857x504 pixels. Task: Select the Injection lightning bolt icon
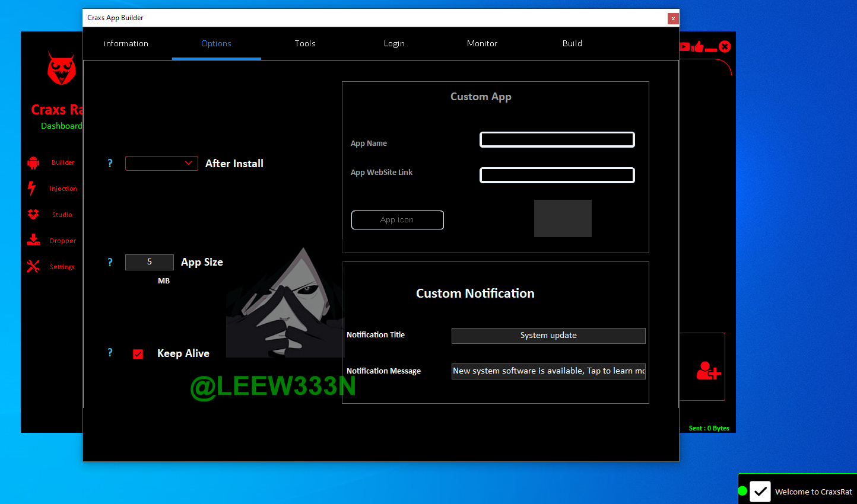tap(32, 188)
